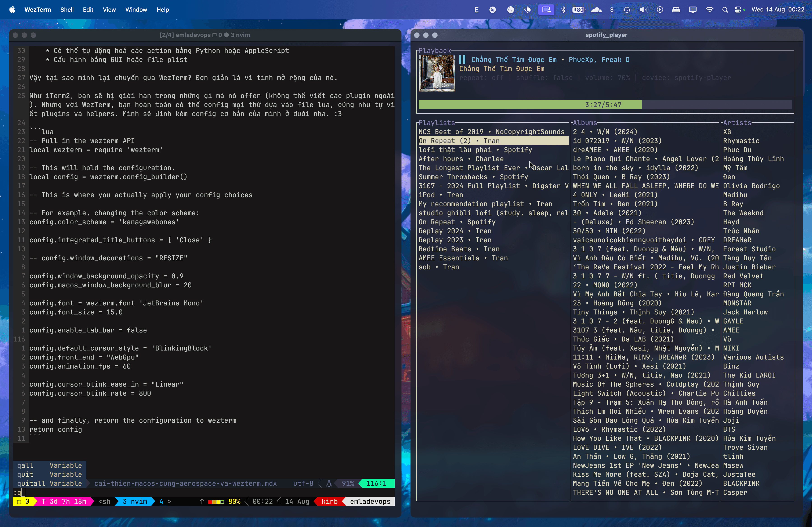Click the Linux penguin icon in nvim statusline
The height and width of the screenshot is (527, 812).
click(x=329, y=483)
